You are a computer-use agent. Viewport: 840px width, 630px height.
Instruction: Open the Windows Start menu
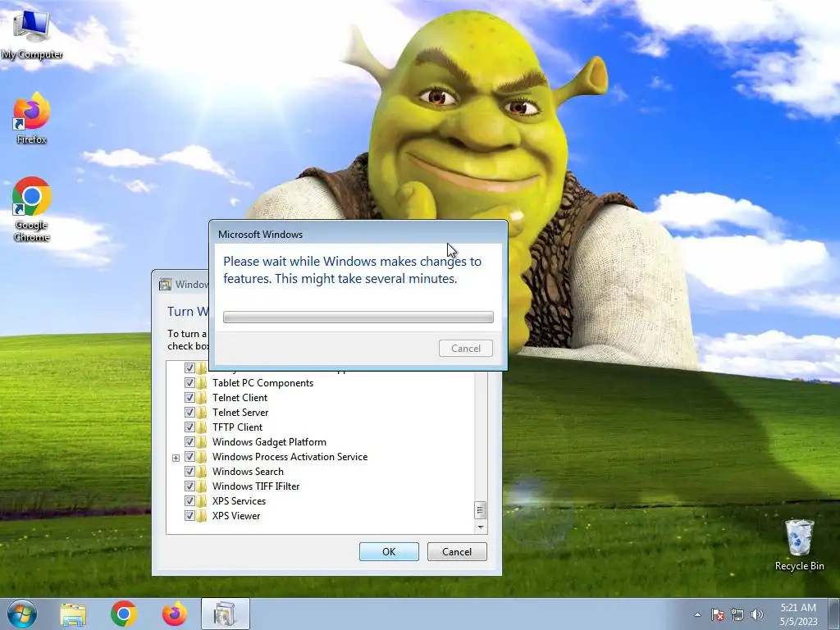coord(22,614)
